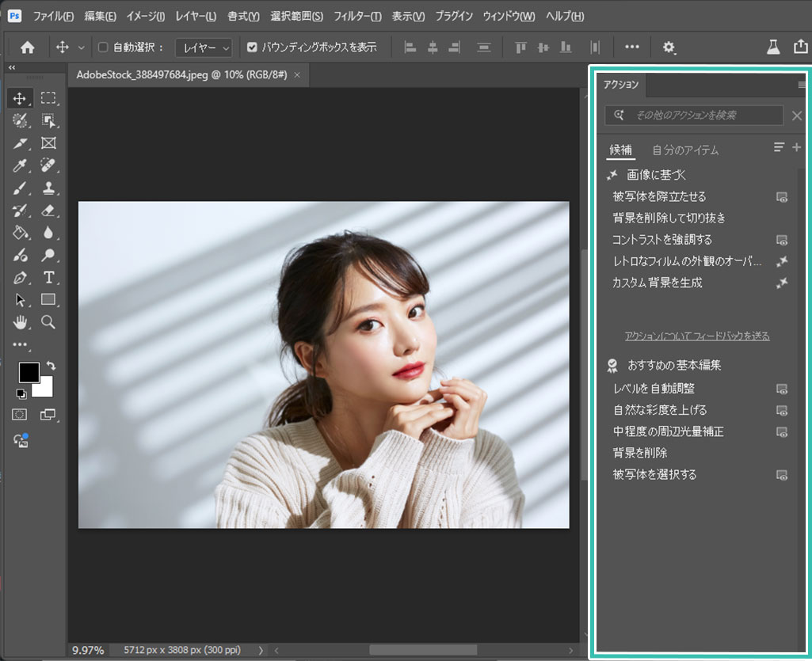The width and height of the screenshot is (812, 661).
Task: Select the Rectangle shape tool
Action: click(x=48, y=299)
